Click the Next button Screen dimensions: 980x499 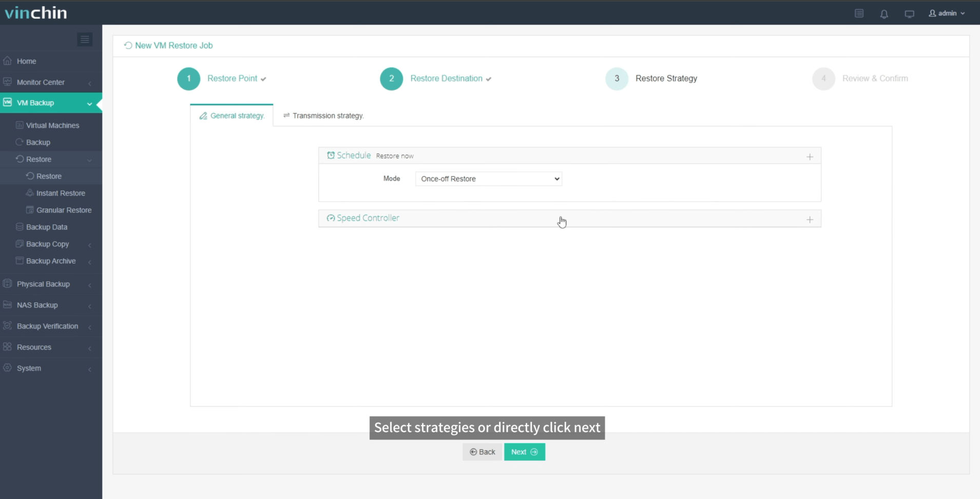click(x=524, y=452)
